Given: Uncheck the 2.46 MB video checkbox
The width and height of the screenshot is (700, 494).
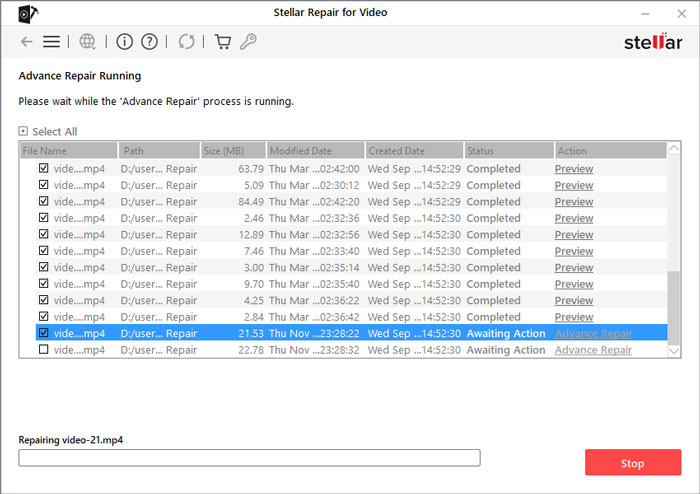Looking at the screenshot, I should 44,218.
